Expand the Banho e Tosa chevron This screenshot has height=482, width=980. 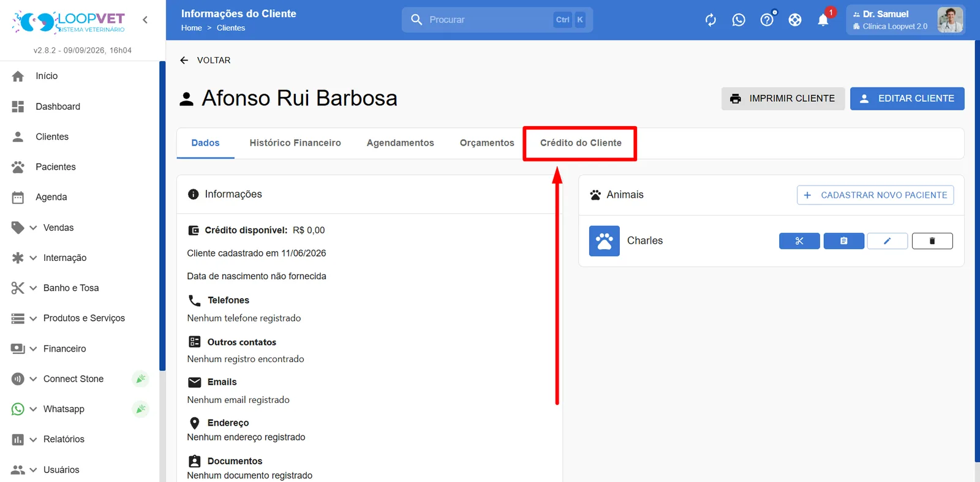point(33,288)
